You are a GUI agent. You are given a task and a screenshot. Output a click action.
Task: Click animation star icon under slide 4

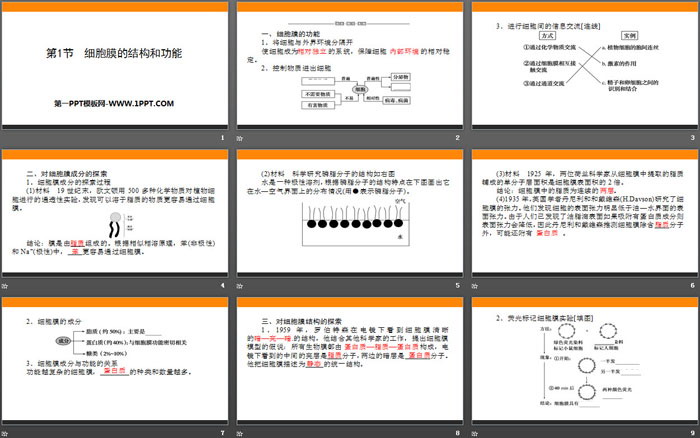[5, 286]
